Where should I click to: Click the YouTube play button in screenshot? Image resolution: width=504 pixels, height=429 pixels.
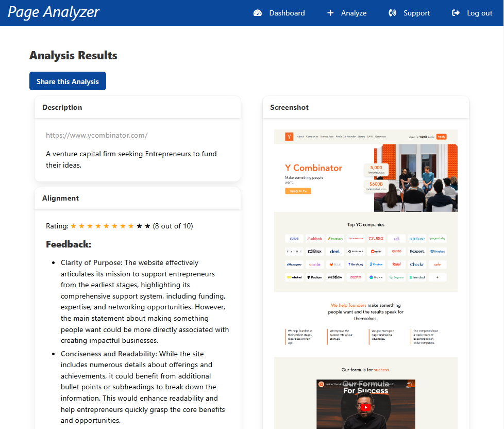pos(366,407)
